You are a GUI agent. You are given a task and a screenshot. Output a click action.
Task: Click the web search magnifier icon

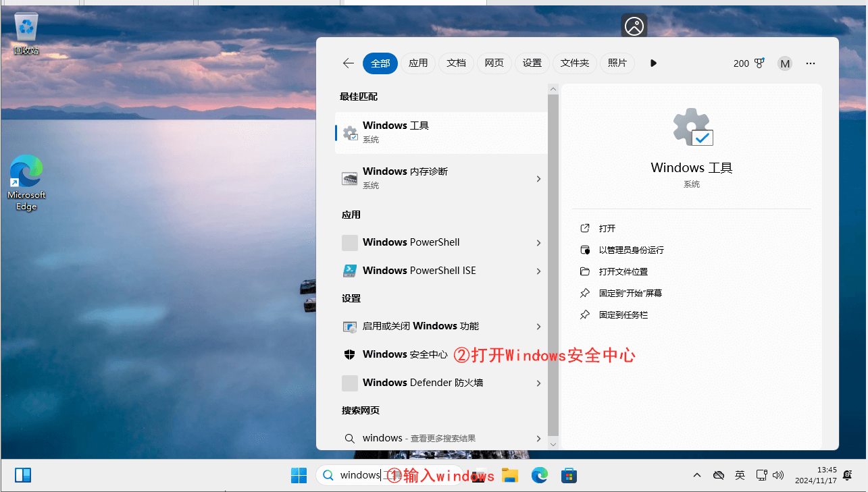click(350, 439)
